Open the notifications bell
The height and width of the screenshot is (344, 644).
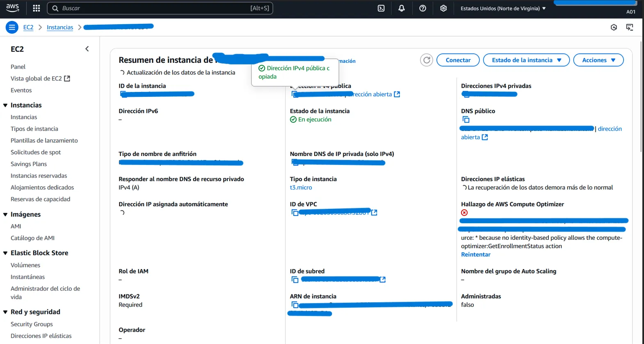[x=402, y=8]
